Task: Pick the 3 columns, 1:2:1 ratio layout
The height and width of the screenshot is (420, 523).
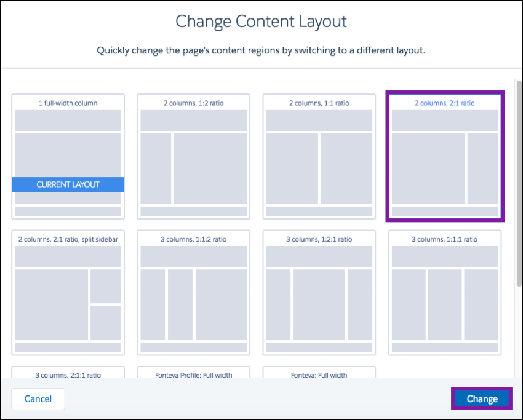Action: [x=319, y=293]
